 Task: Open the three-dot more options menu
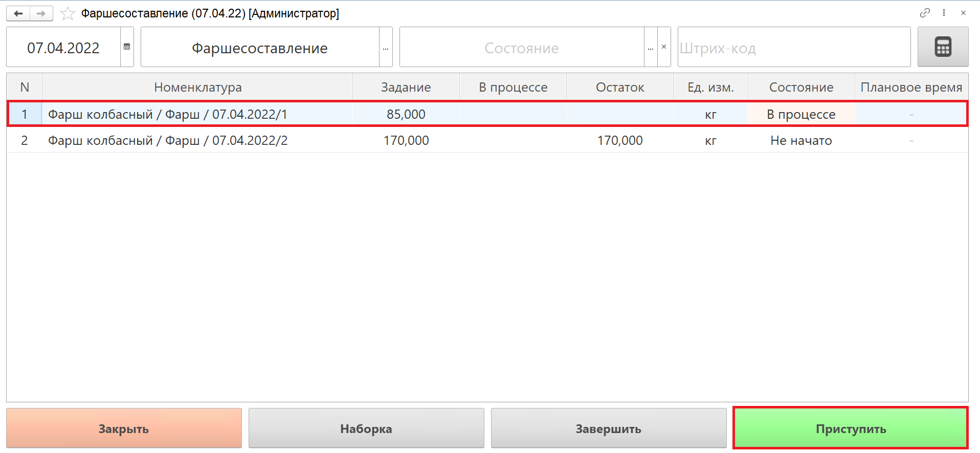pos(944,13)
